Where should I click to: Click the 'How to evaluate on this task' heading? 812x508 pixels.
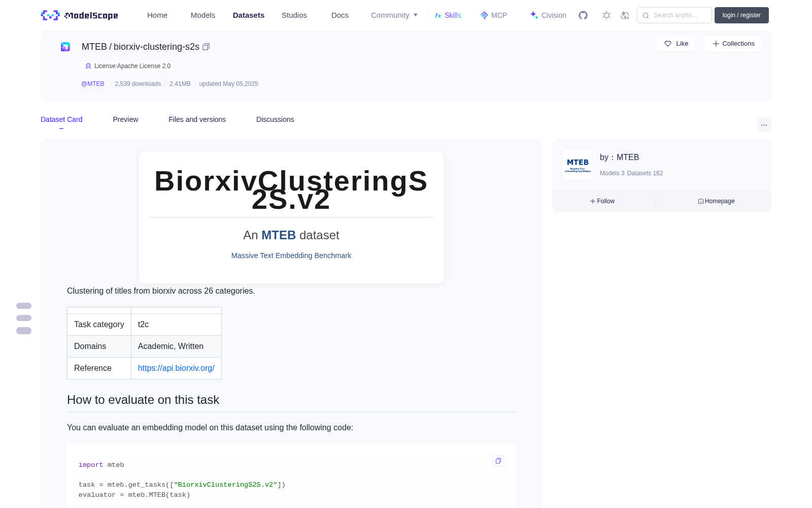143,400
